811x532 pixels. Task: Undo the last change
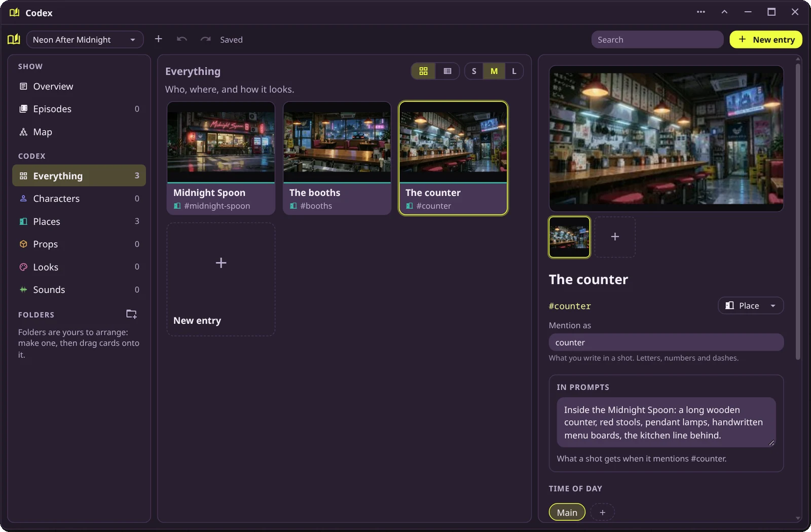[x=182, y=39]
